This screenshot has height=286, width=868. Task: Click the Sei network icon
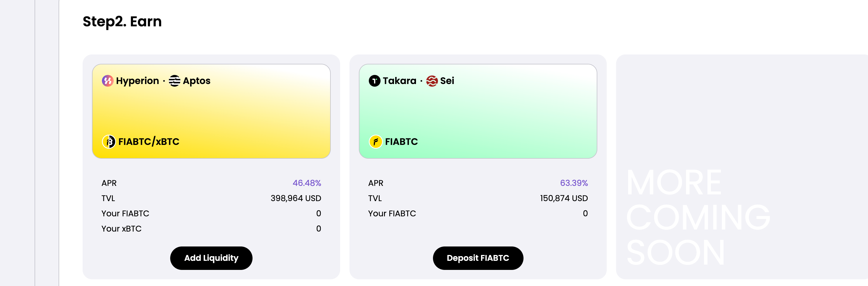pyautogui.click(x=432, y=81)
